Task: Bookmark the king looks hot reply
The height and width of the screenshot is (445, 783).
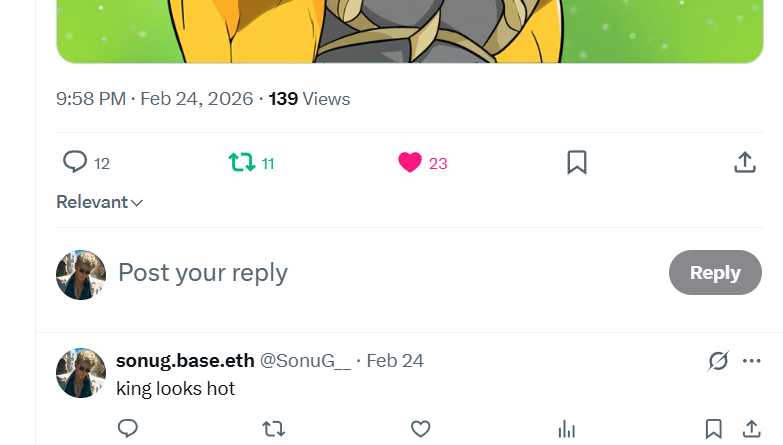Action: coord(714,429)
